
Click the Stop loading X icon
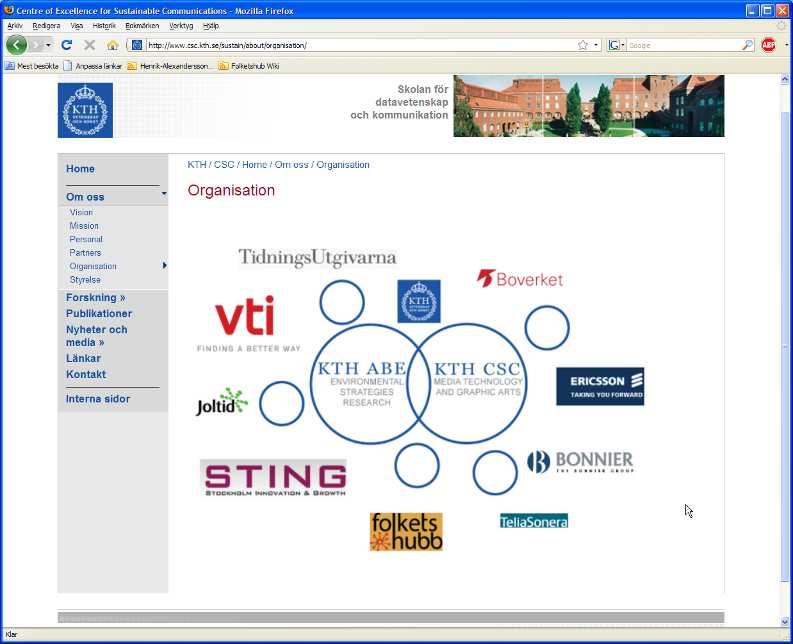pyautogui.click(x=90, y=46)
